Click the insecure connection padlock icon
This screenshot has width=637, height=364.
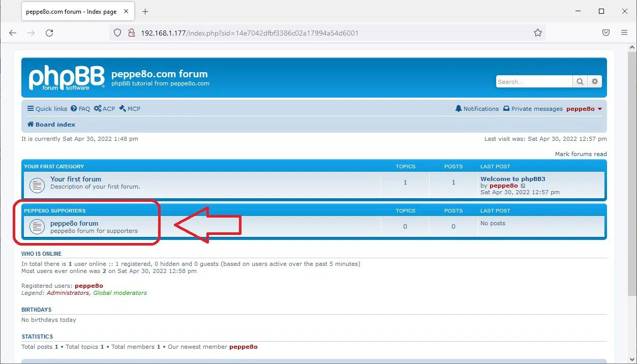coord(131,33)
